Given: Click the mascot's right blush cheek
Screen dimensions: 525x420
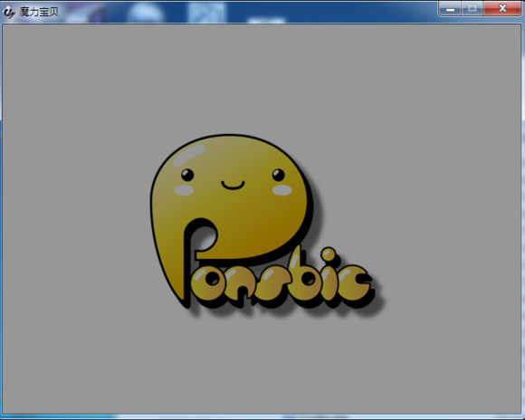Looking at the screenshot, I should [282, 190].
